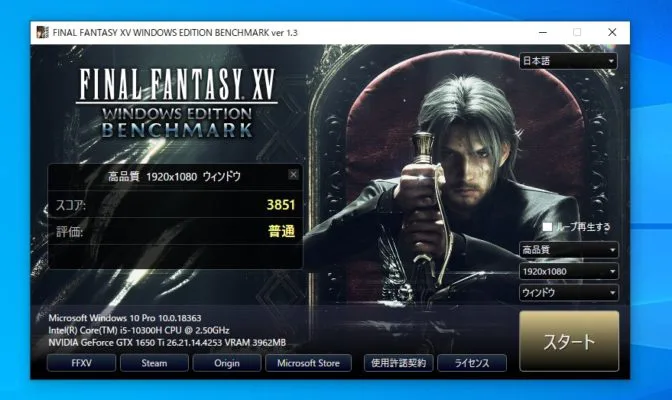
Task: Click the スコア label
Action: pos(71,205)
